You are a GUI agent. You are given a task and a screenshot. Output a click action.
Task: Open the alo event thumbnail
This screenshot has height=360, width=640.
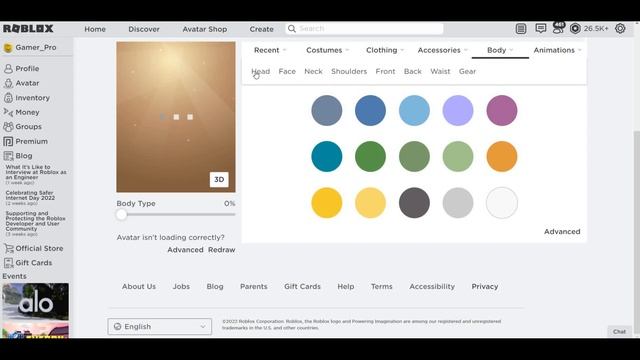(36, 301)
